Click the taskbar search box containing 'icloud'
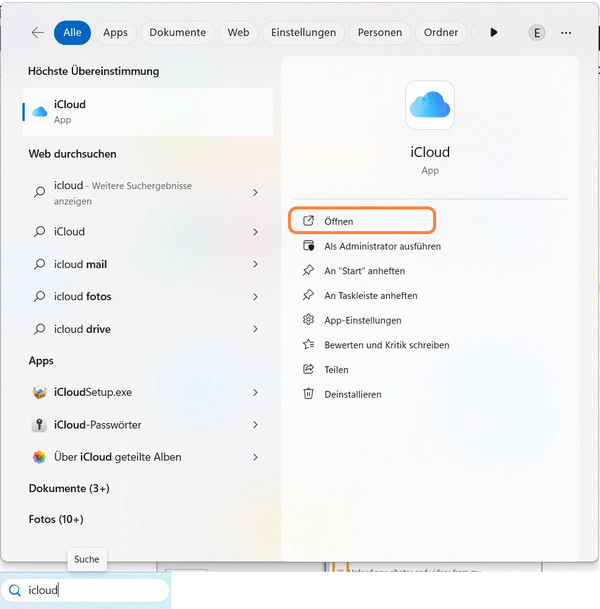Viewport: 600px width, 609px height. (x=85, y=590)
